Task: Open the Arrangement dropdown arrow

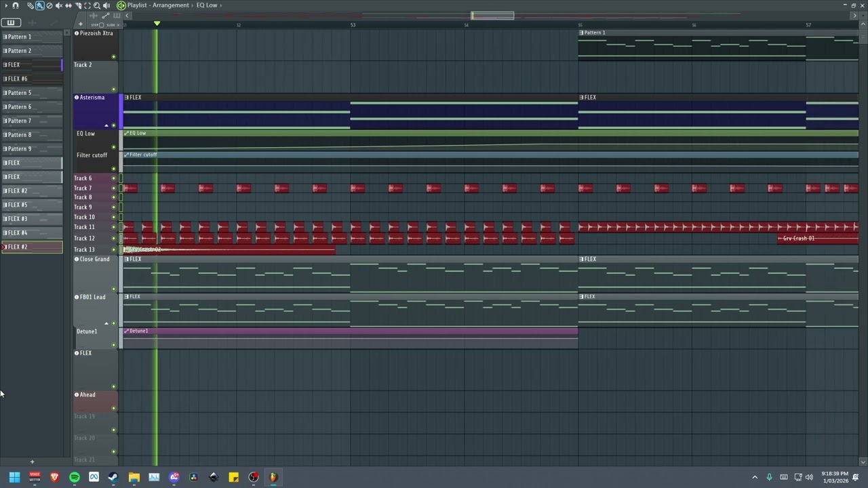Action: (x=193, y=5)
